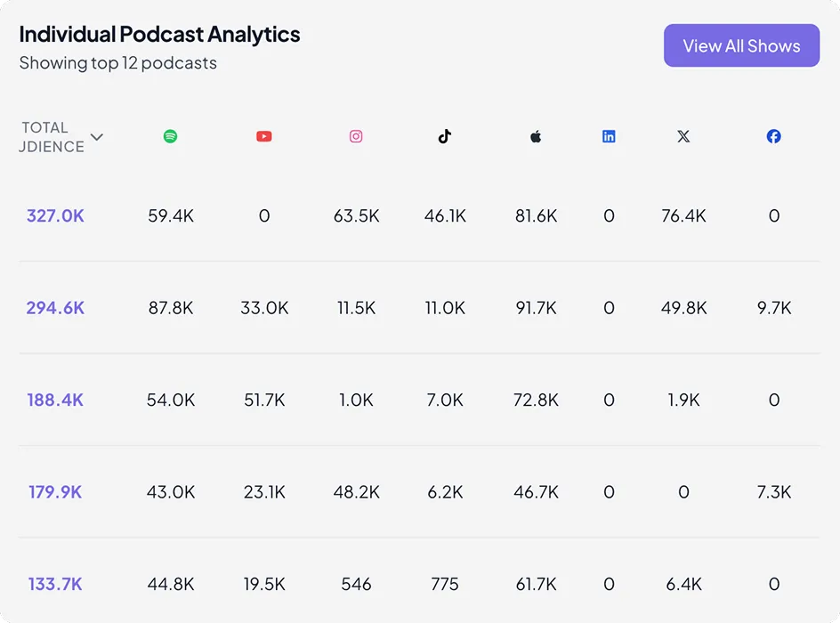Image resolution: width=840 pixels, height=623 pixels.
Task: Select the 294.6K audience value
Action: pyautogui.click(x=55, y=308)
